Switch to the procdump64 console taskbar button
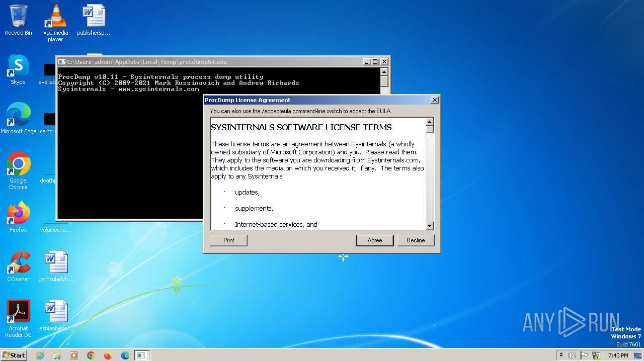This screenshot has width=644, height=362. (x=142, y=355)
